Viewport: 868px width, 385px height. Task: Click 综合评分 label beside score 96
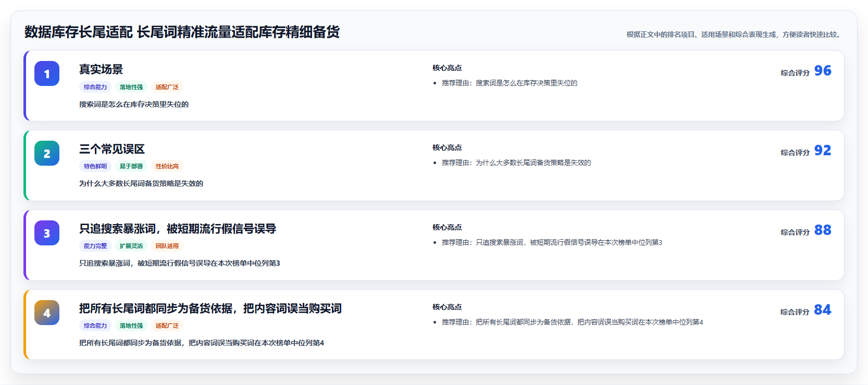coord(795,73)
